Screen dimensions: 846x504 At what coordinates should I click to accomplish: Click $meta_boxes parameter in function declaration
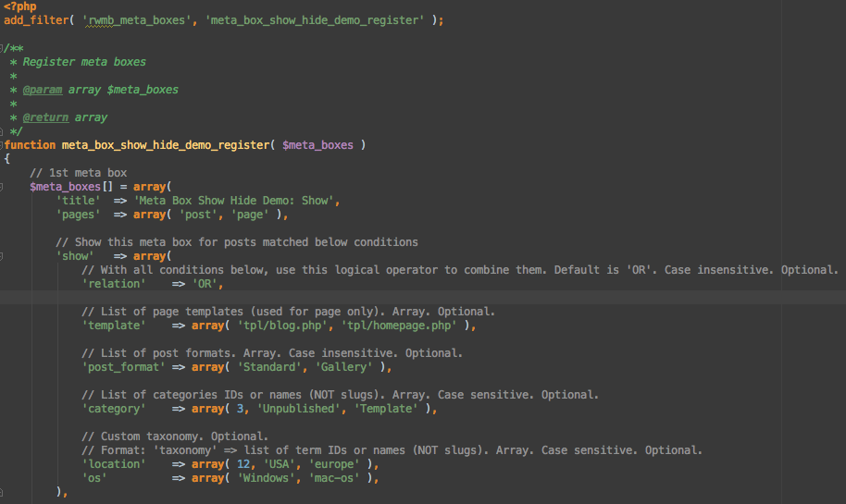click(317, 145)
